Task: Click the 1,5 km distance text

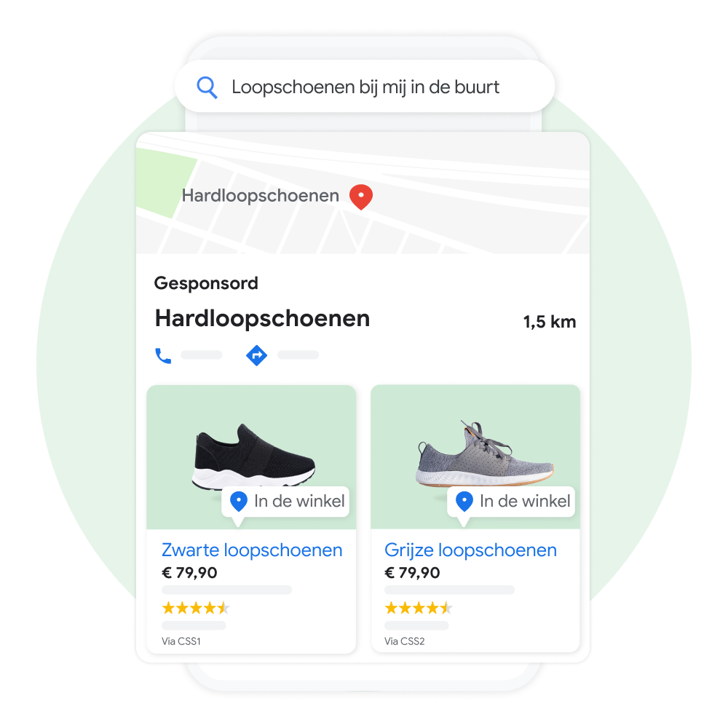Action: pos(549,322)
